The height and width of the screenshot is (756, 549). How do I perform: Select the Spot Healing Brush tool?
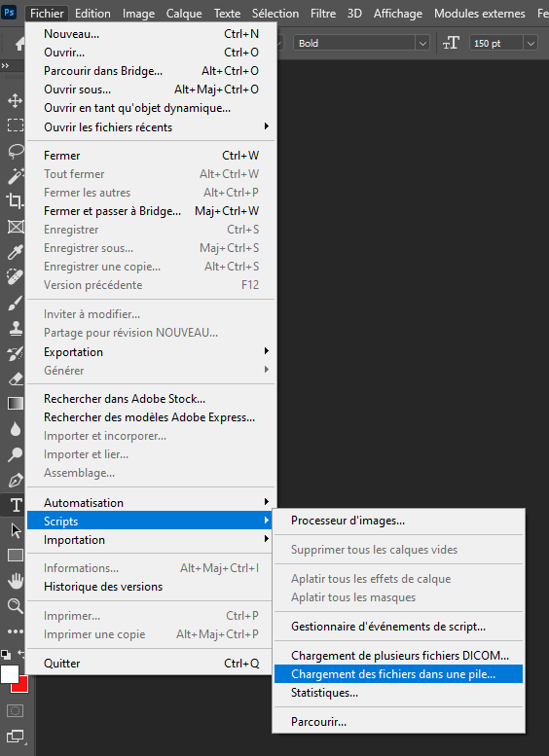click(x=15, y=277)
